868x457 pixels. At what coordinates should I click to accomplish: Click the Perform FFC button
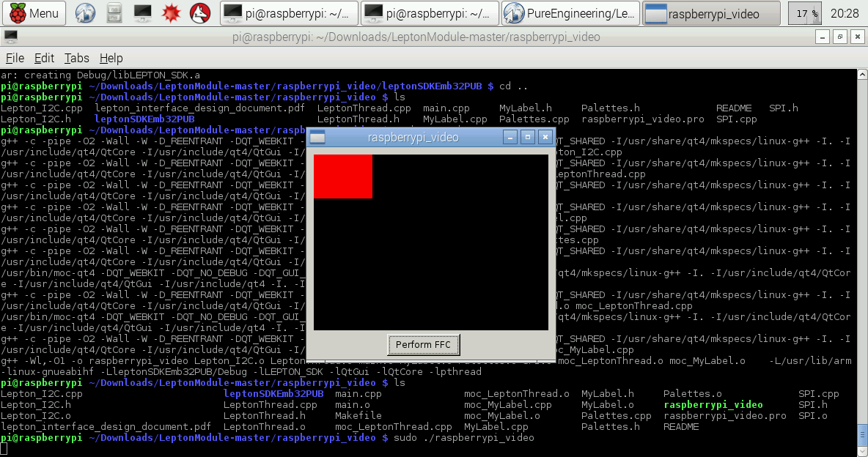coord(424,345)
